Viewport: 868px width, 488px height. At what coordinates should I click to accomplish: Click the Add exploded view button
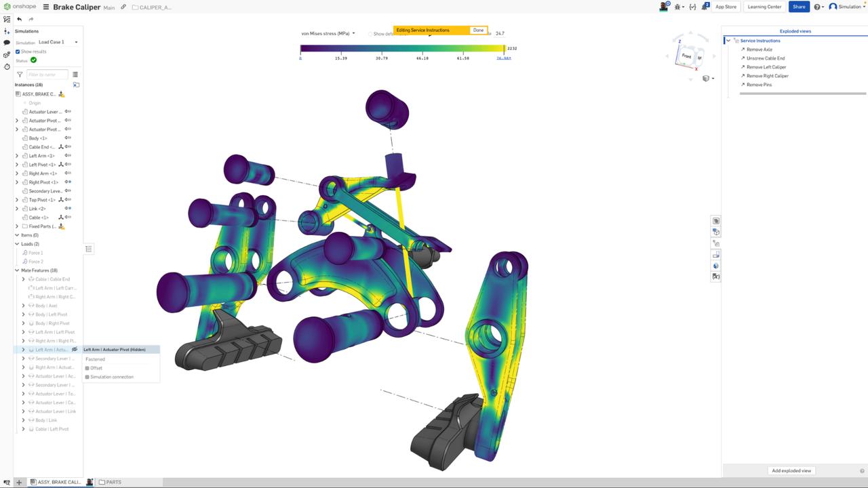point(791,470)
